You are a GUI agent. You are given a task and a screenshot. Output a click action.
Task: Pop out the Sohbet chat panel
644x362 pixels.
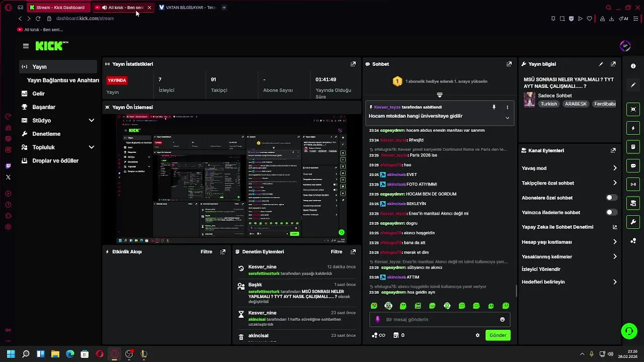509,64
